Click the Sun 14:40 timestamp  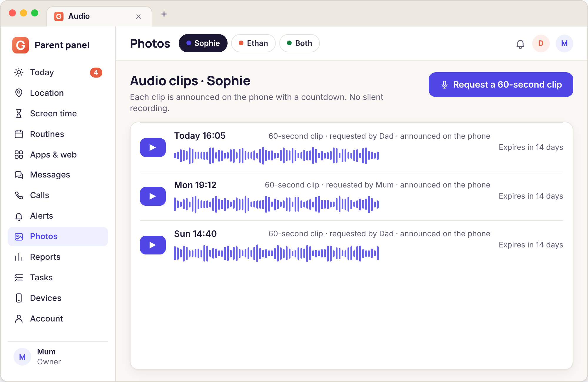195,234
